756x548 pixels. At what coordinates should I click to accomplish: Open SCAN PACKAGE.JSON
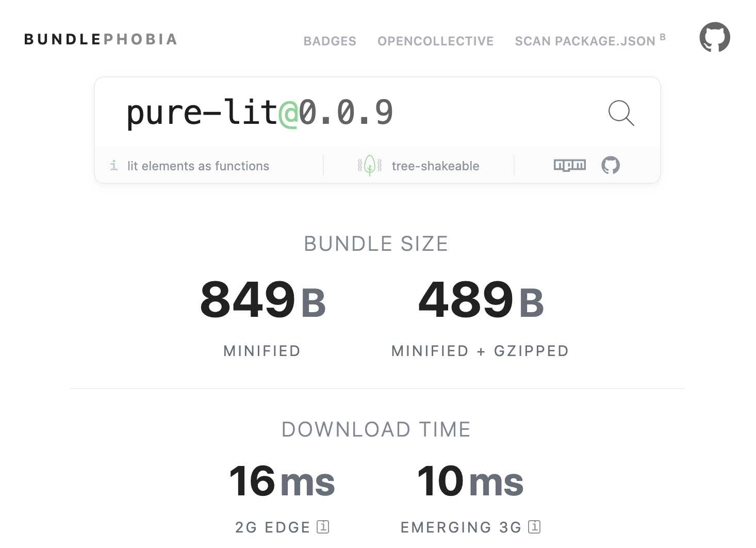click(584, 41)
